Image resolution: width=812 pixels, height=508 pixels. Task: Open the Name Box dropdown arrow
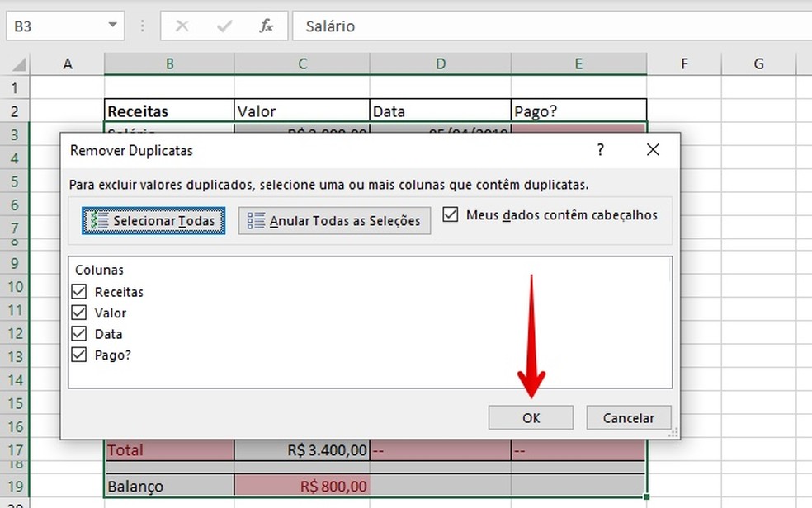(x=114, y=26)
